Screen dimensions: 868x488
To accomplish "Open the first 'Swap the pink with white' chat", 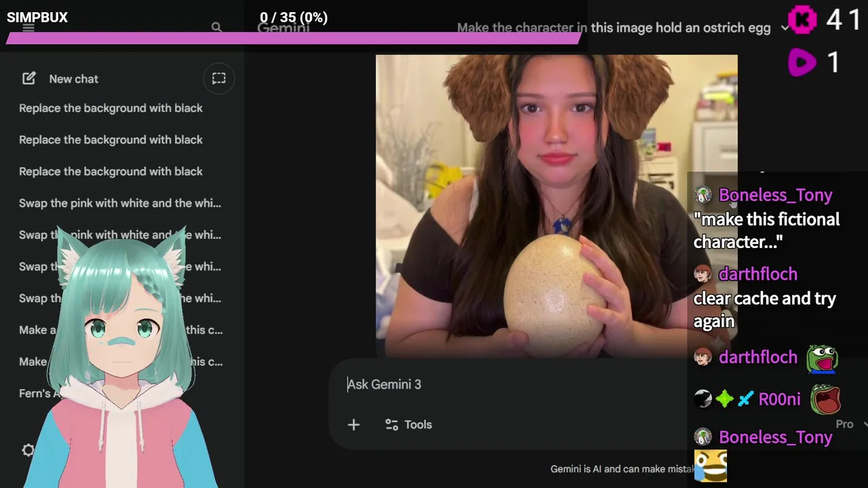I will [x=120, y=203].
